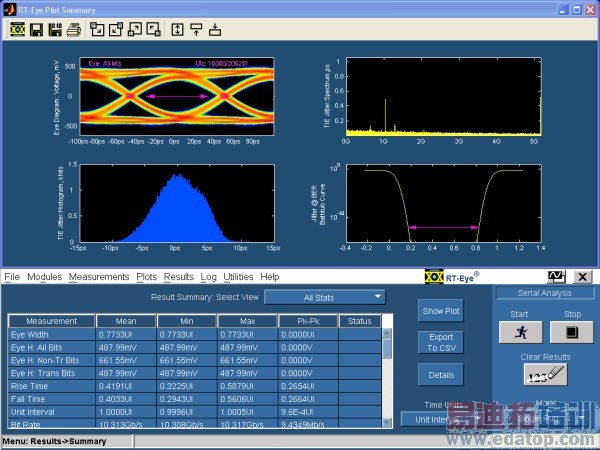Viewport: 600px width, 450px height.
Task: Click the oscilloscope waveform icon
Action: pyautogui.click(x=555, y=276)
